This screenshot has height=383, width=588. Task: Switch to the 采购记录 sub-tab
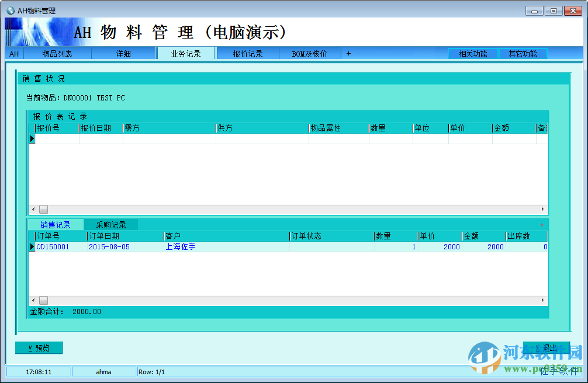click(110, 224)
